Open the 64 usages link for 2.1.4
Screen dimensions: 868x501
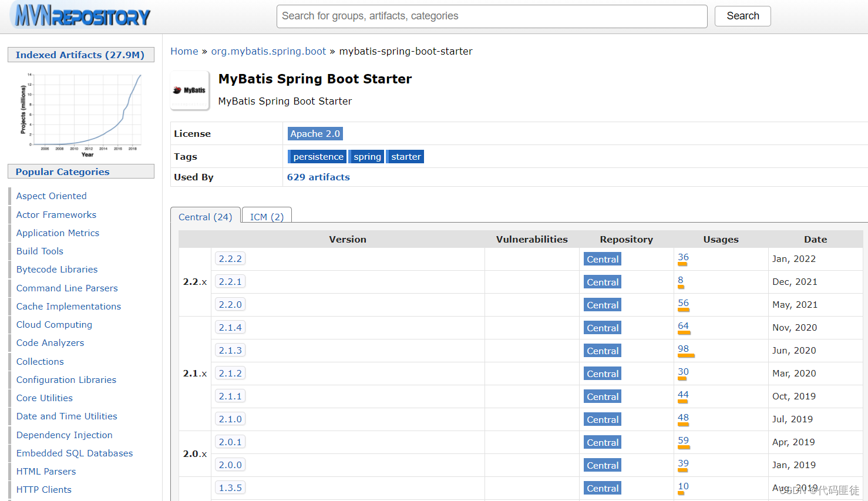pyautogui.click(x=683, y=326)
